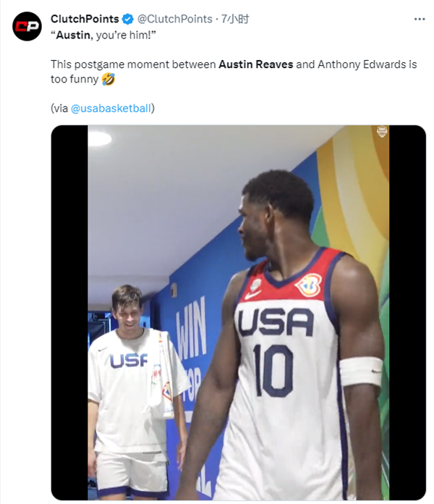Click the white wristband in the video
The image size is (434, 504).
point(360,371)
